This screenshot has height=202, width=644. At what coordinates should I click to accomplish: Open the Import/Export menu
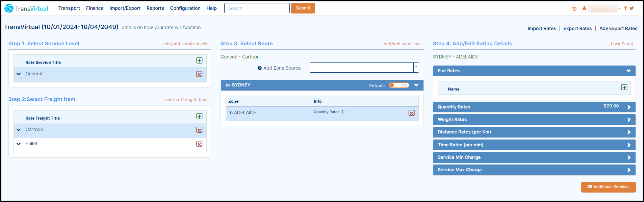(x=125, y=8)
